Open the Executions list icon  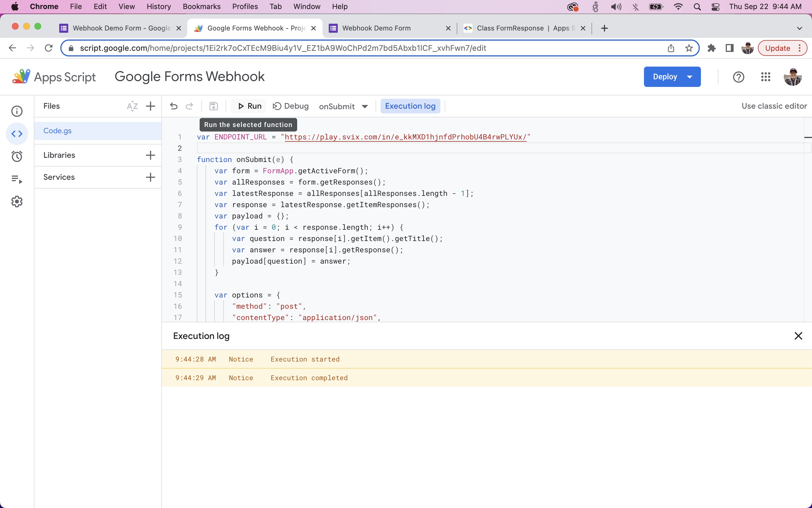[17, 179]
